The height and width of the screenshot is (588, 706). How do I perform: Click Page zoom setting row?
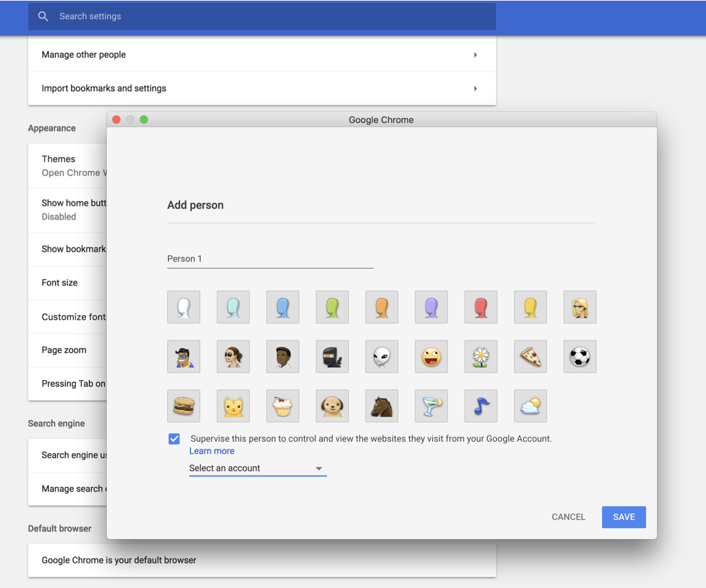67,350
